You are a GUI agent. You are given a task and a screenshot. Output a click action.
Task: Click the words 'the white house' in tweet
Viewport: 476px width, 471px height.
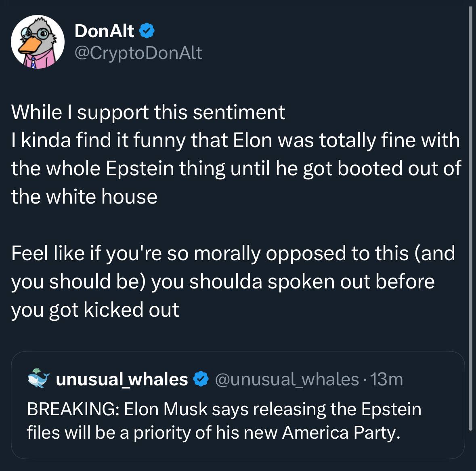pyautogui.click(x=84, y=196)
